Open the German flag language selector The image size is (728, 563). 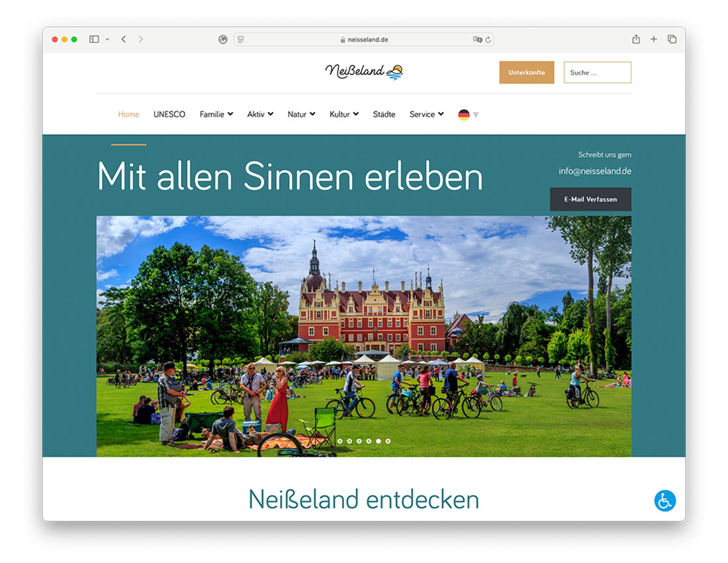point(467,115)
